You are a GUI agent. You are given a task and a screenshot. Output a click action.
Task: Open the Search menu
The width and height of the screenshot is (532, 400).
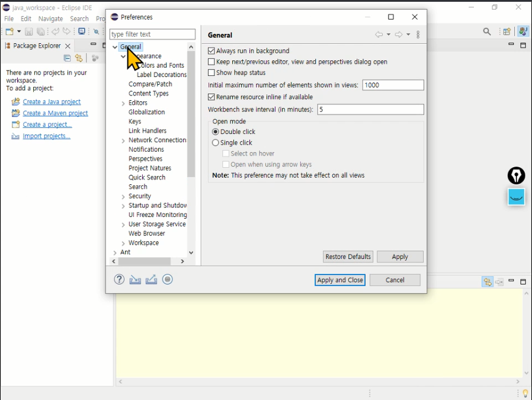click(x=79, y=18)
